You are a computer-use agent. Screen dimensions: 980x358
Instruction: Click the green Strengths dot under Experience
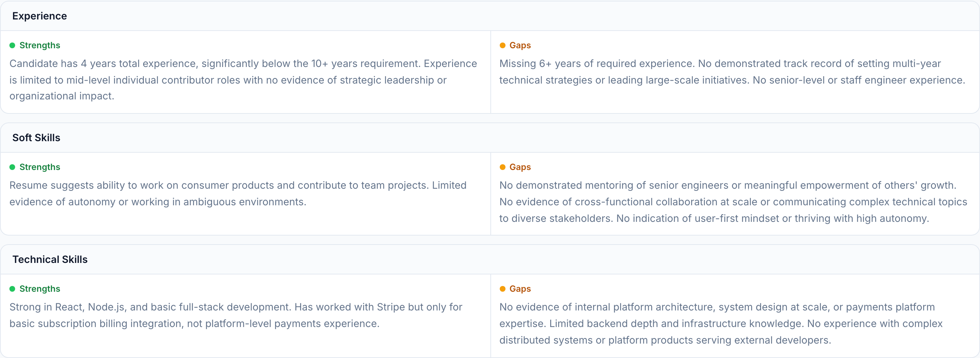(x=12, y=45)
